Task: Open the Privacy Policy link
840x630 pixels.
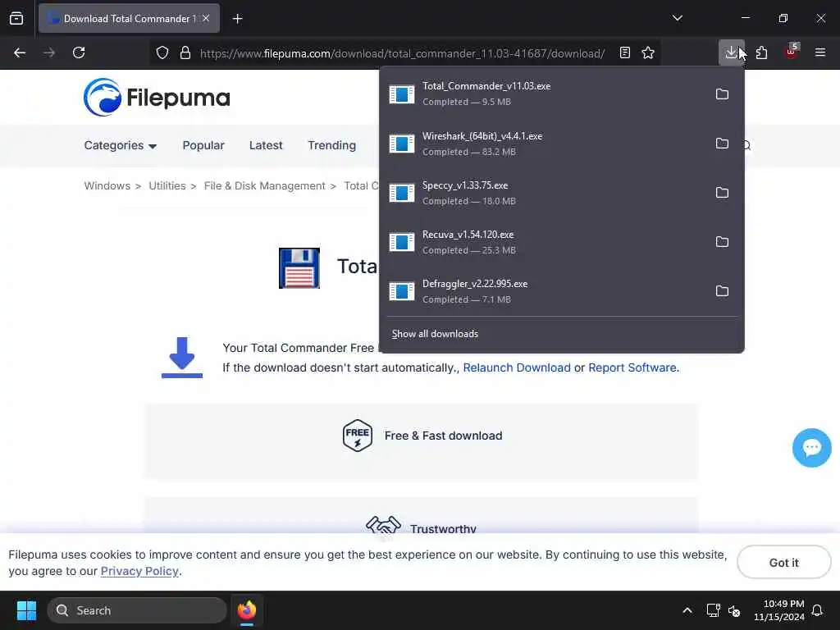Action: coord(139,571)
